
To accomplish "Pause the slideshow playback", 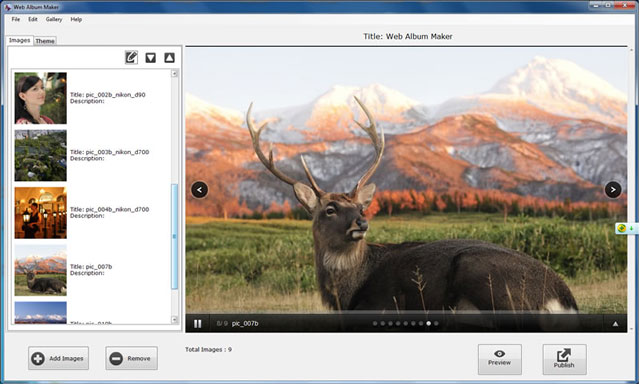I will 198,324.
